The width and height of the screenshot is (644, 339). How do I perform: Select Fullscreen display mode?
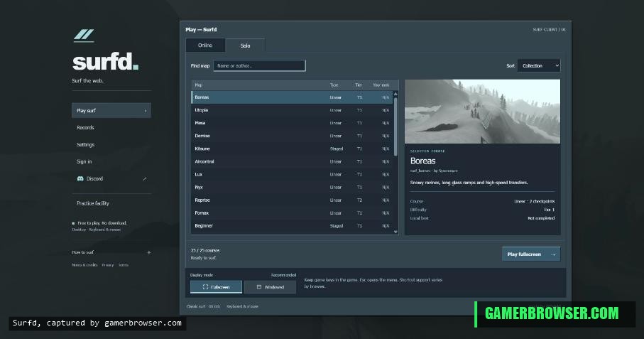point(216,287)
